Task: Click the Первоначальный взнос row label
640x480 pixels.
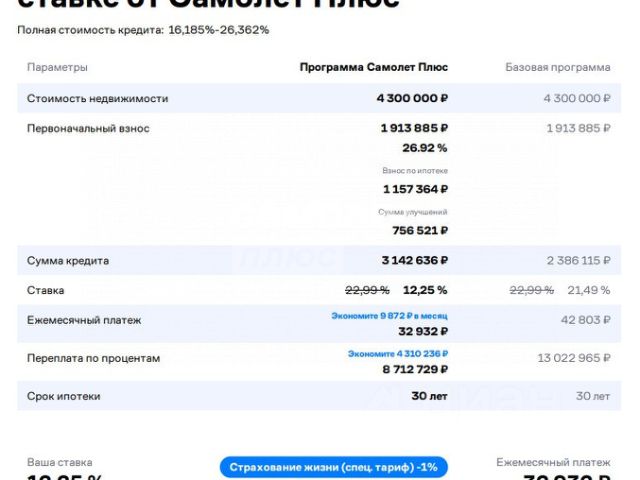Action: pos(88,128)
